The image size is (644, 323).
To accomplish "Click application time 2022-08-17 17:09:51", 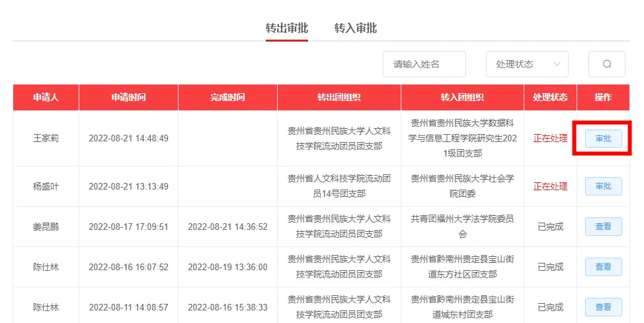I will (x=128, y=227).
